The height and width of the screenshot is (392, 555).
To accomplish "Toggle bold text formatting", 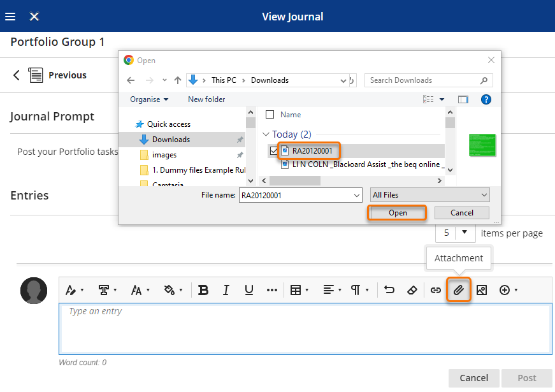I will pos(203,290).
